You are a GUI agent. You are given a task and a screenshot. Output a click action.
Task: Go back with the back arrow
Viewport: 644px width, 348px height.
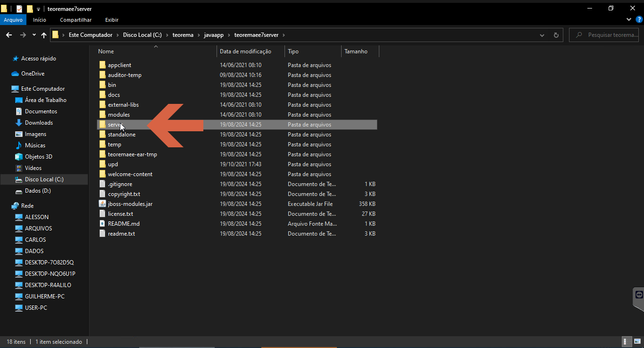pyautogui.click(x=9, y=35)
